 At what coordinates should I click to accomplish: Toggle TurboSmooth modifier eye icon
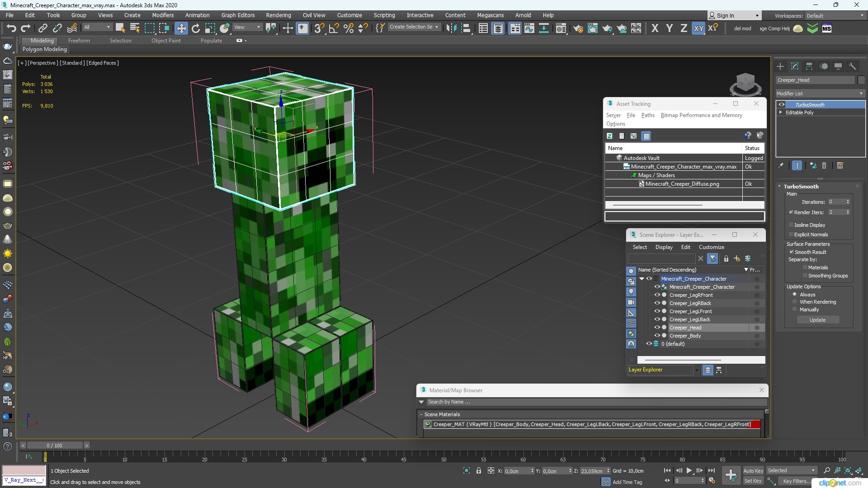(782, 104)
